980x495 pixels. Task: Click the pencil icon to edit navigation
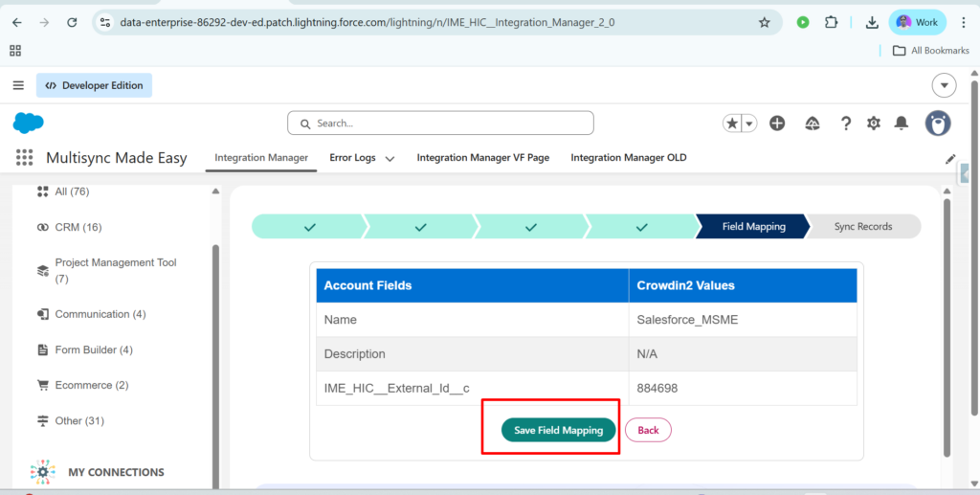950,159
